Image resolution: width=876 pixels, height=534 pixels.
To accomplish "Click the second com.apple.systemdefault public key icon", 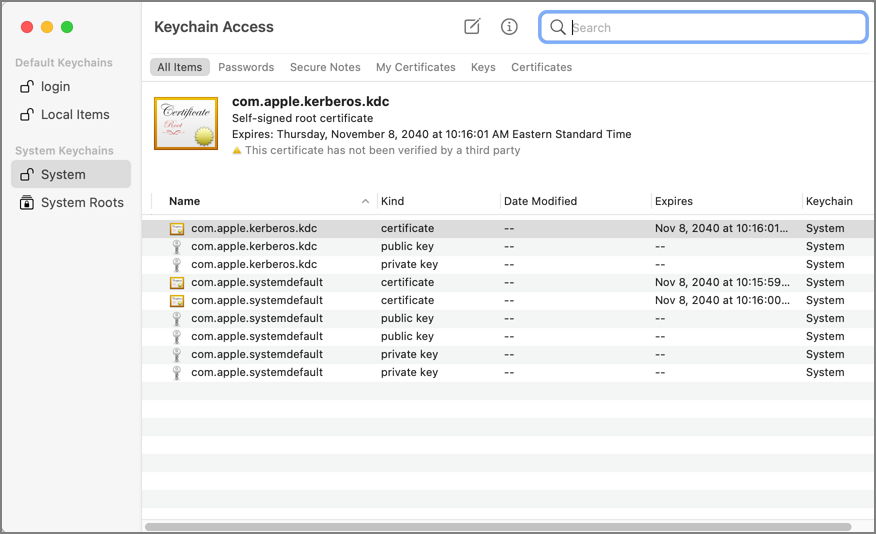I will point(177,336).
